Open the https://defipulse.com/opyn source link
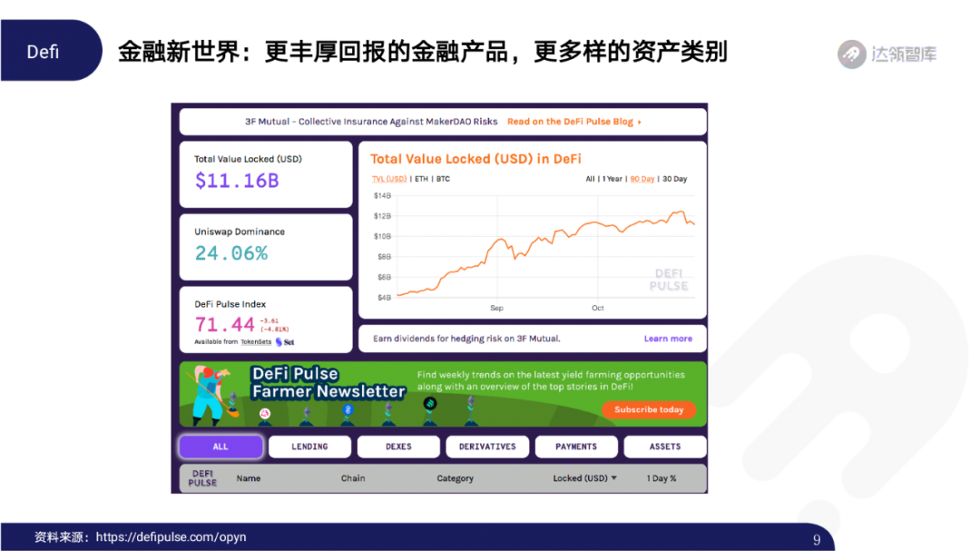The image size is (980, 551). pos(171,536)
